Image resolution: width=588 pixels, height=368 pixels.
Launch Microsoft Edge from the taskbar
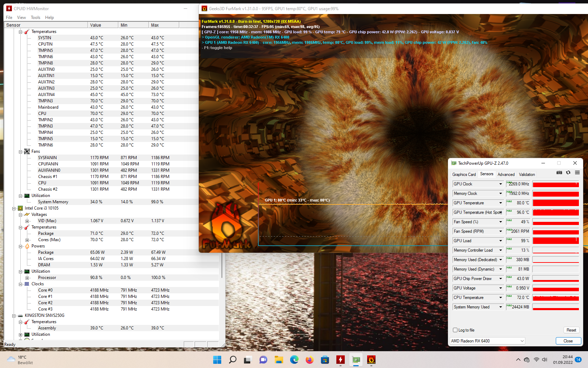[294, 360]
